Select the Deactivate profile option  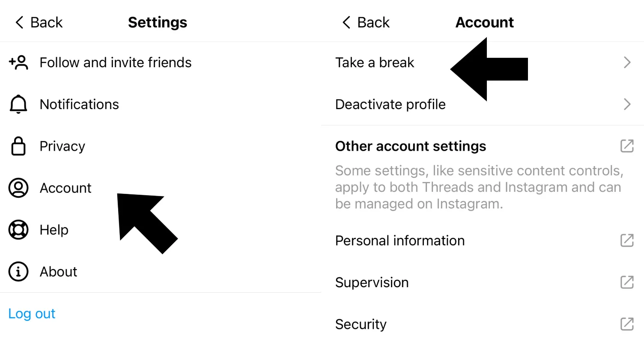390,104
